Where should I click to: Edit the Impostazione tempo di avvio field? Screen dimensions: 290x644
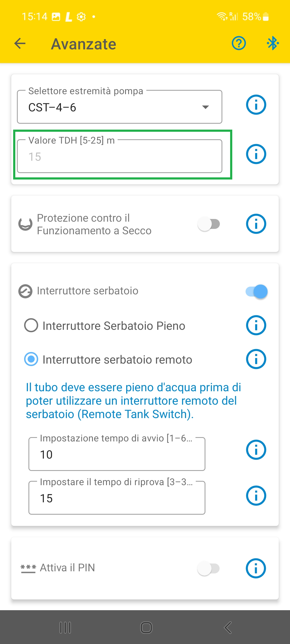(117, 454)
